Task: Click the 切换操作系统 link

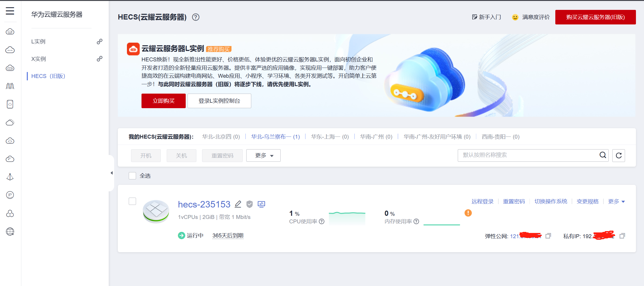Action: tap(551, 201)
